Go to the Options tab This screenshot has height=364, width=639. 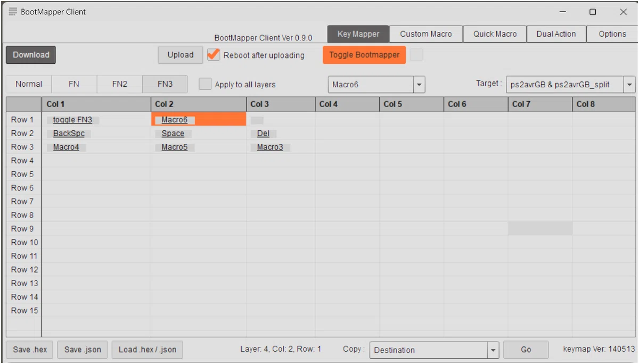tap(612, 34)
